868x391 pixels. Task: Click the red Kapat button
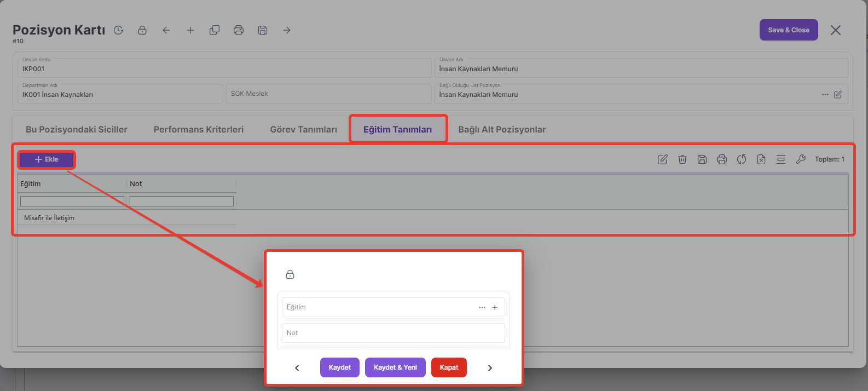pyautogui.click(x=449, y=367)
